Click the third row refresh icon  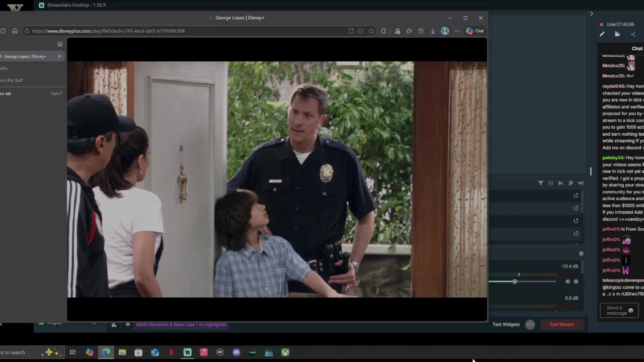pyautogui.click(x=576, y=221)
